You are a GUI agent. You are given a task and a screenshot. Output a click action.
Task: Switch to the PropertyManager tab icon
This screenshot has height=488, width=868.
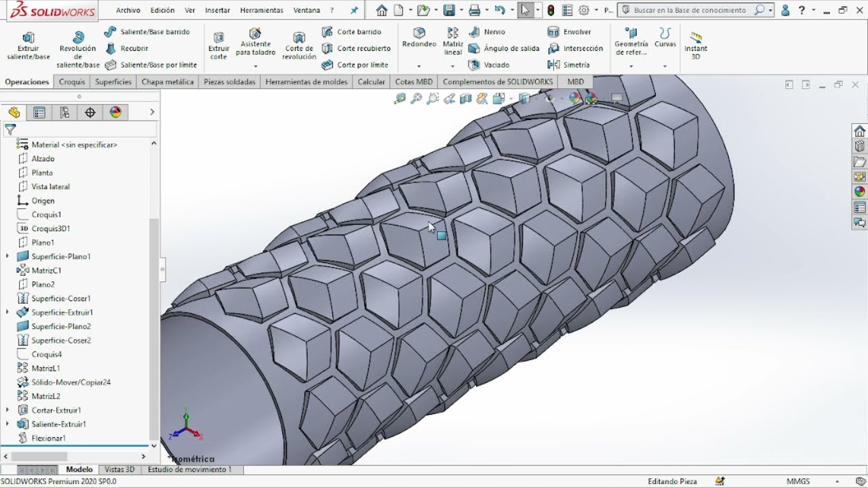point(39,113)
